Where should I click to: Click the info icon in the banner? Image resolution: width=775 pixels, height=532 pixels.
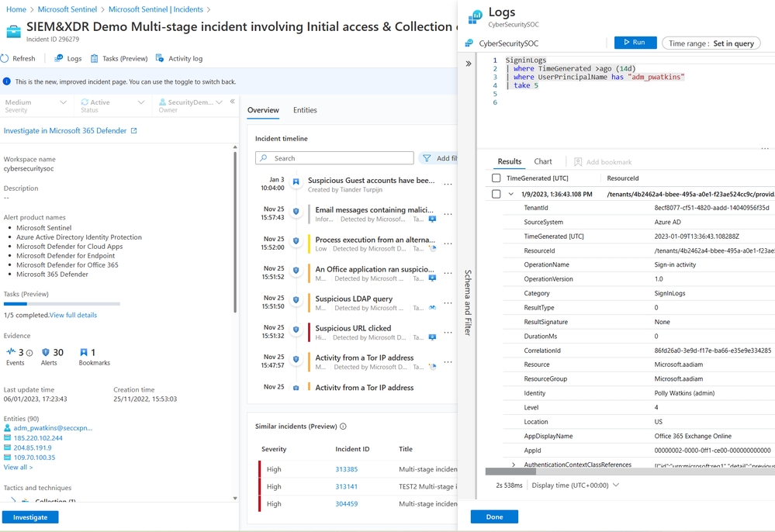[x=6, y=81]
